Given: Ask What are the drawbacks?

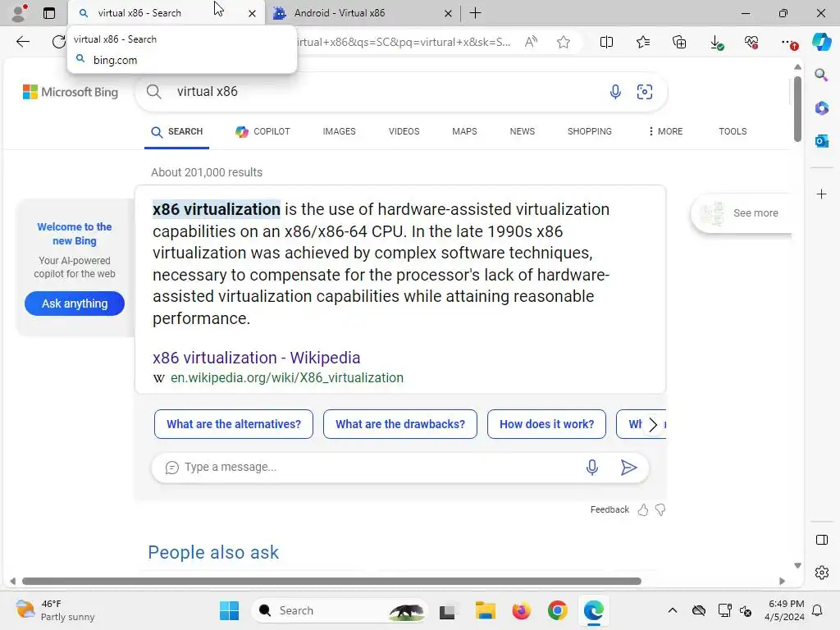Looking at the screenshot, I should [x=400, y=424].
